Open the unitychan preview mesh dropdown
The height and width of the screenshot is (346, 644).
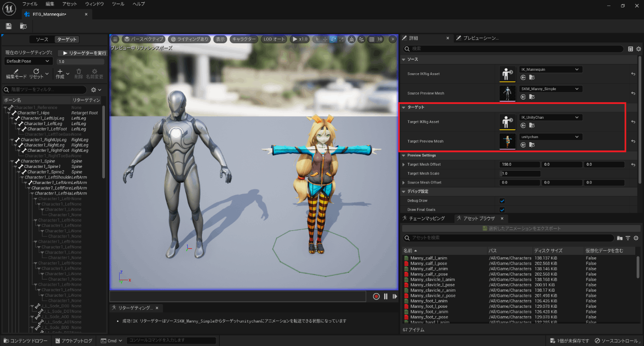(x=551, y=137)
